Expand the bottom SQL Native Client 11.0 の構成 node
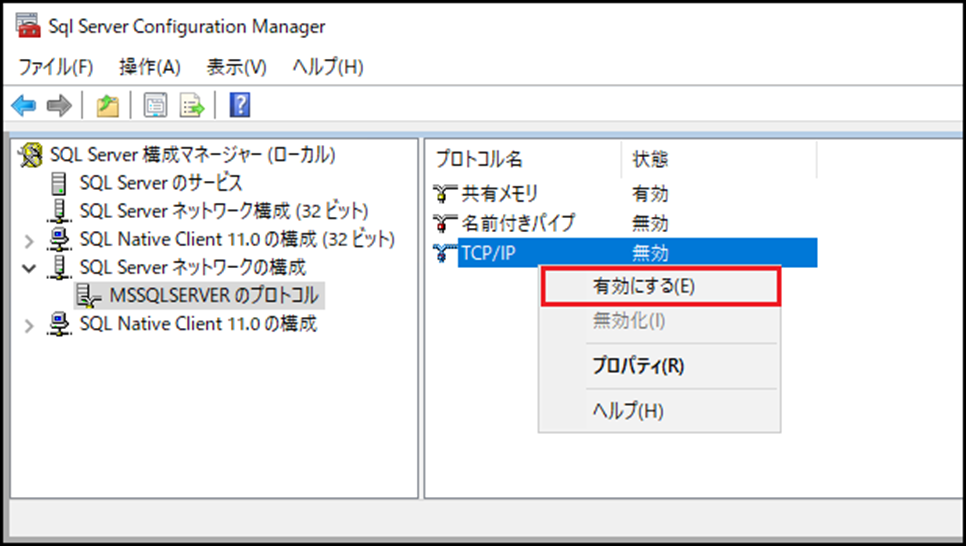The image size is (966, 546). [x=28, y=325]
